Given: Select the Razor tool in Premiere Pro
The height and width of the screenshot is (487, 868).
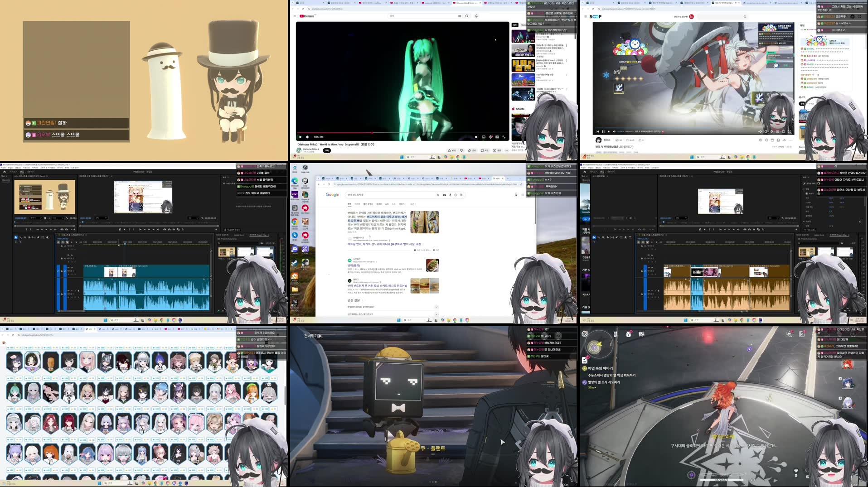Looking at the screenshot, I should click(x=29, y=237).
